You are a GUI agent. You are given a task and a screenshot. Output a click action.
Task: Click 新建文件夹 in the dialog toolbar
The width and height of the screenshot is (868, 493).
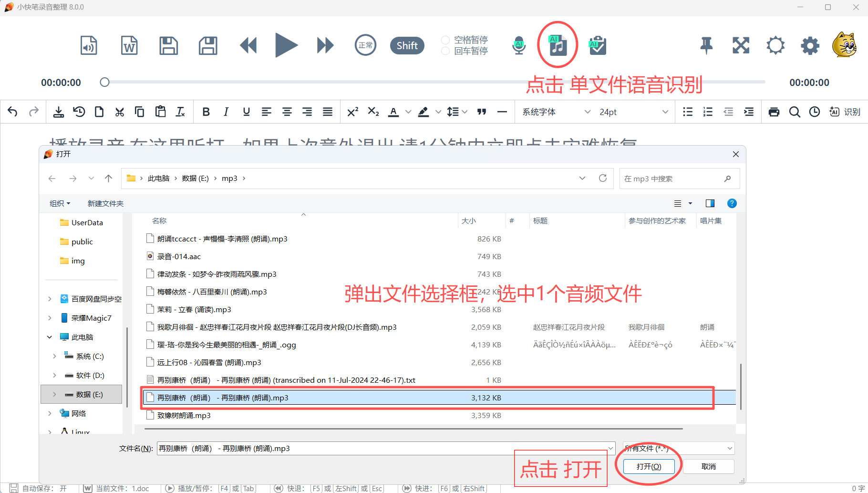pos(105,203)
